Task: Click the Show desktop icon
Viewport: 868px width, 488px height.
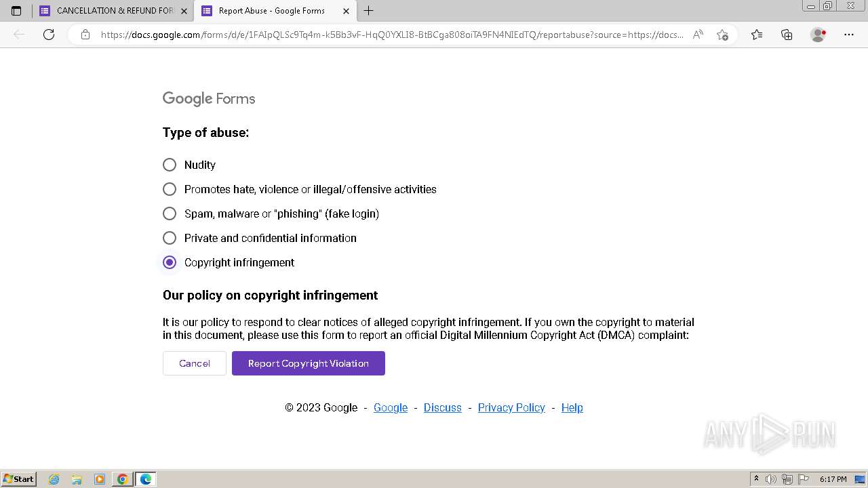Action: pos(860,479)
